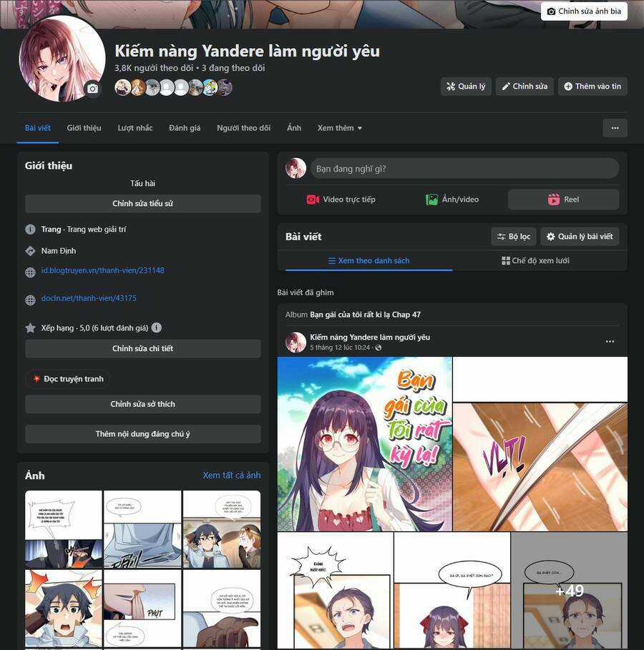Click the Chỉnh sửa ảnh bìa button
The width and height of the screenshot is (644, 650).
coord(584,11)
